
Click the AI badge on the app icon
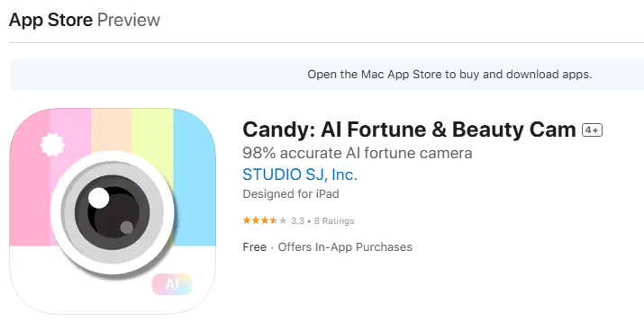click(172, 284)
